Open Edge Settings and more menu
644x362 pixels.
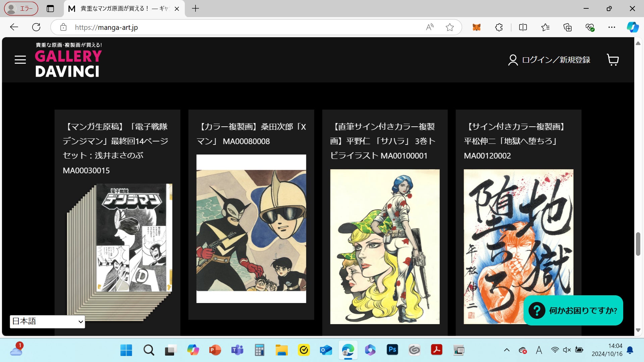tap(612, 27)
